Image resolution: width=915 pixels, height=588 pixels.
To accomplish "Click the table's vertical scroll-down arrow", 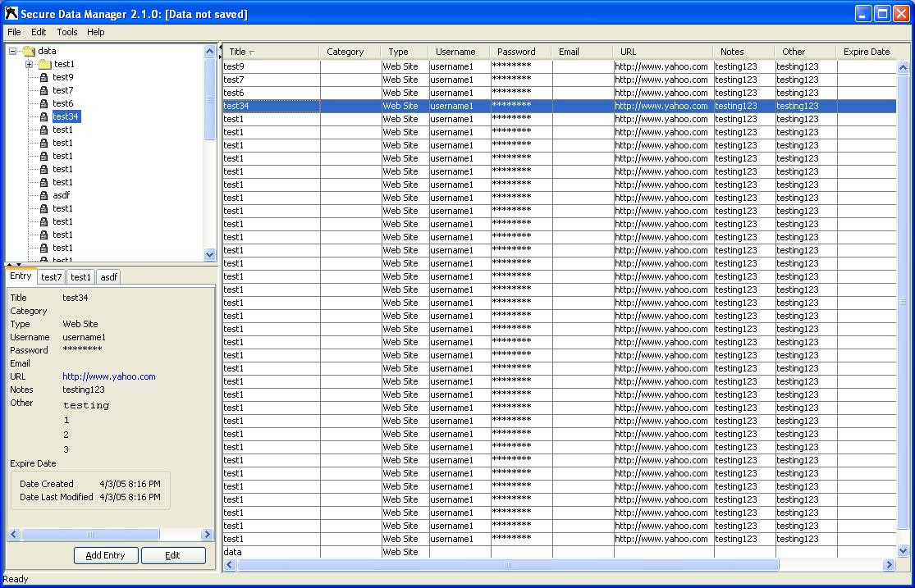I will tap(903, 550).
